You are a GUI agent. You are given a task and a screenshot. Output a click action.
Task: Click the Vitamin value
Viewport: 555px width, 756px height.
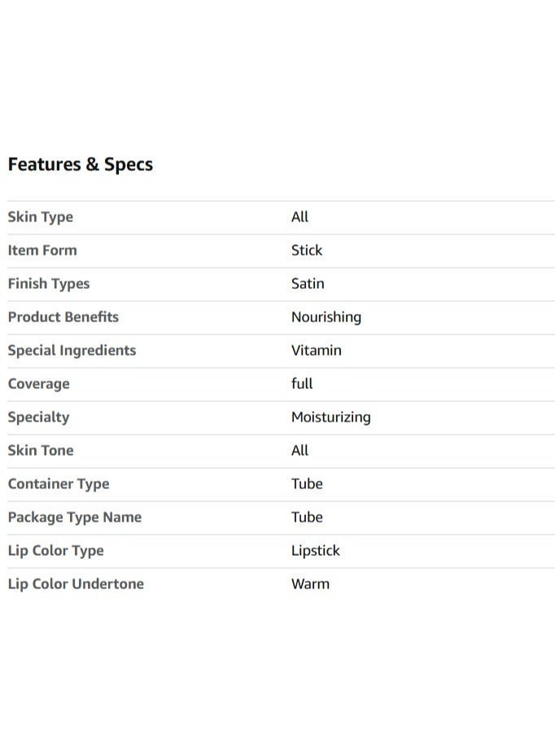(x=317, y=350)
